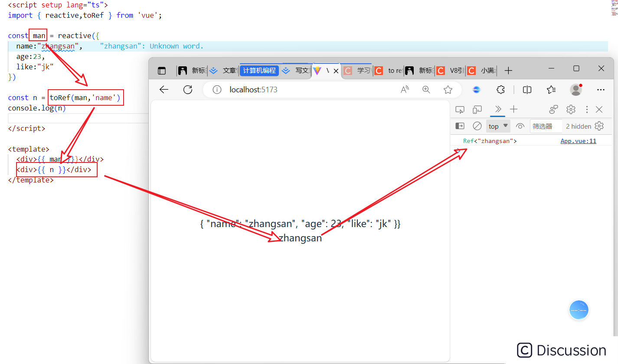Image resolution: width=618 pixels, height=364 pixels.
Task: Open the App.vue:11 source link
Action: [578, 140]
